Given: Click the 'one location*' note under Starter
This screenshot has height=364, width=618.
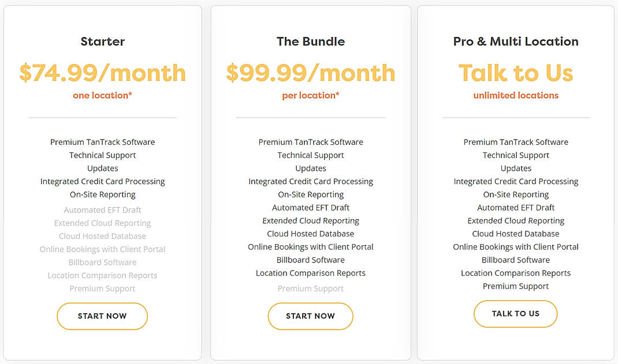Looking at the screenshot, I should point(102,95).
